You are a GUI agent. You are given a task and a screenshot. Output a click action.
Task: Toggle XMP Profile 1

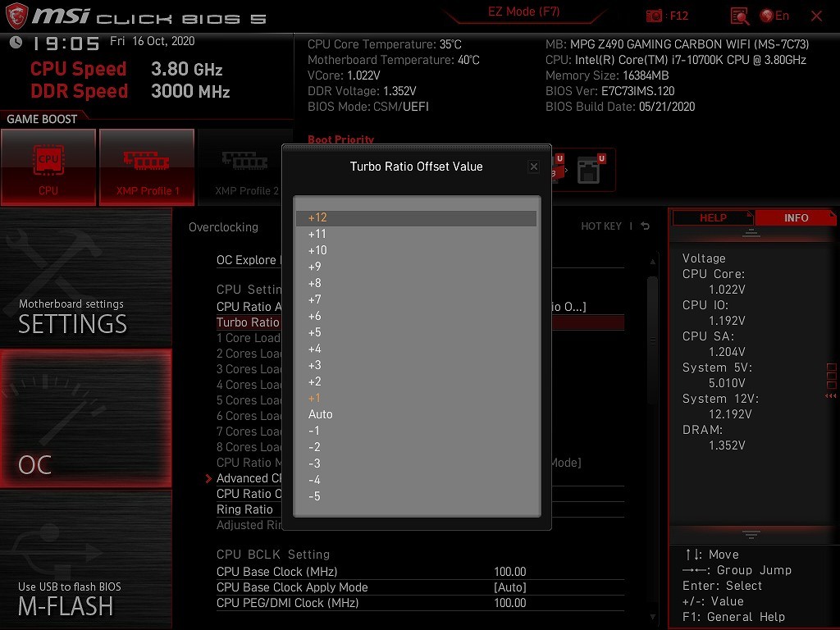(147, 167)
